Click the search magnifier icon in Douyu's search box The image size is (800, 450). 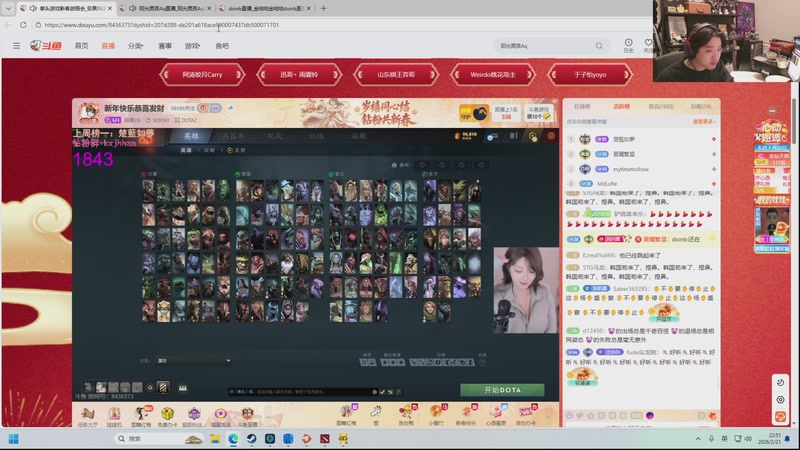click(599, 46)
